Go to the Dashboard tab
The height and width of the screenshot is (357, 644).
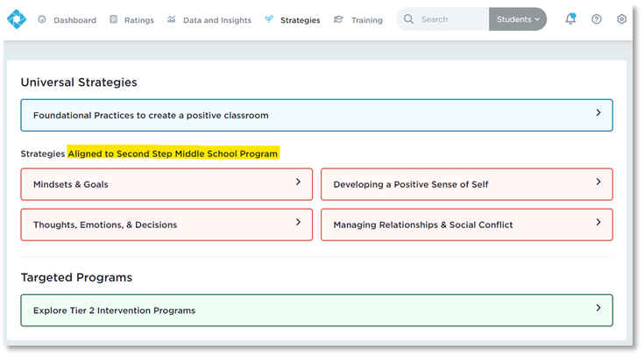[74, 20]
